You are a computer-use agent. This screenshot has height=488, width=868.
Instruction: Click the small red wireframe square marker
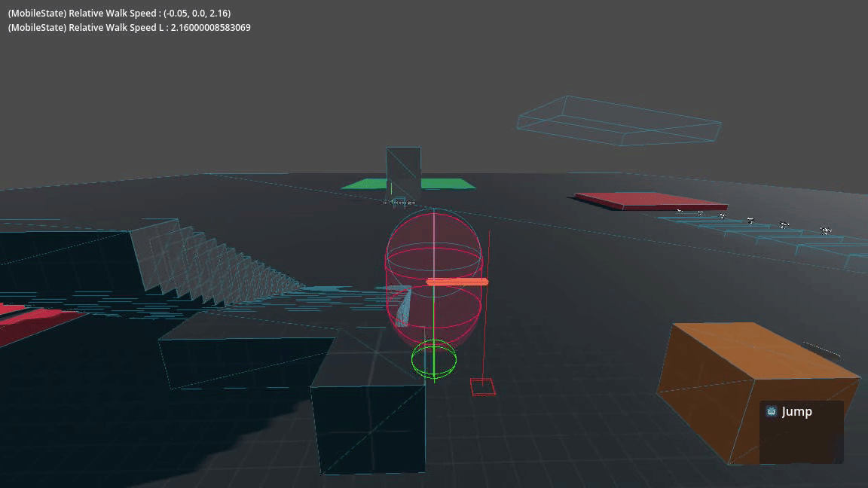[x=482, y=387]
